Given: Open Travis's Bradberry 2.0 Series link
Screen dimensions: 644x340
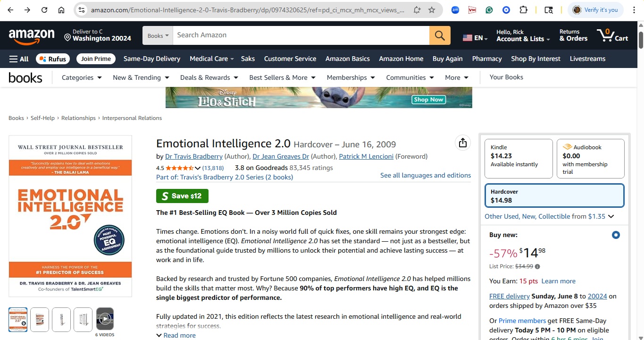Looking at the screenshot, I should pos(225,177).
